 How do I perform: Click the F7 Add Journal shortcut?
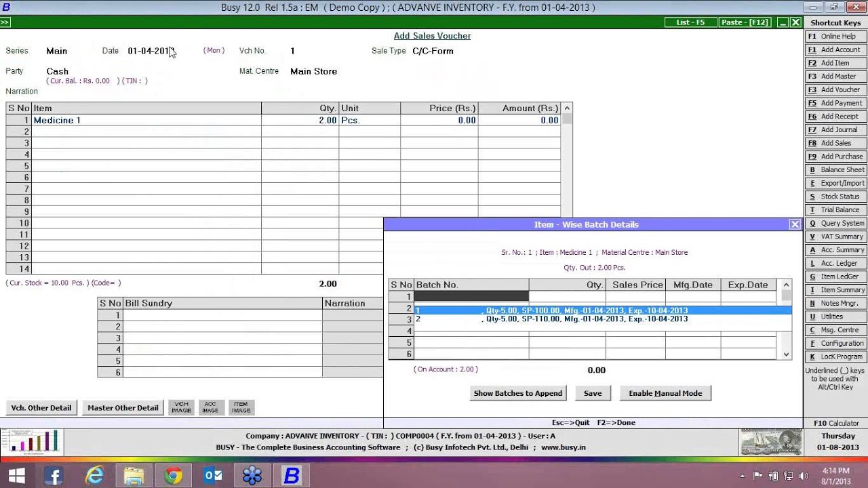(x=835, y=129)
